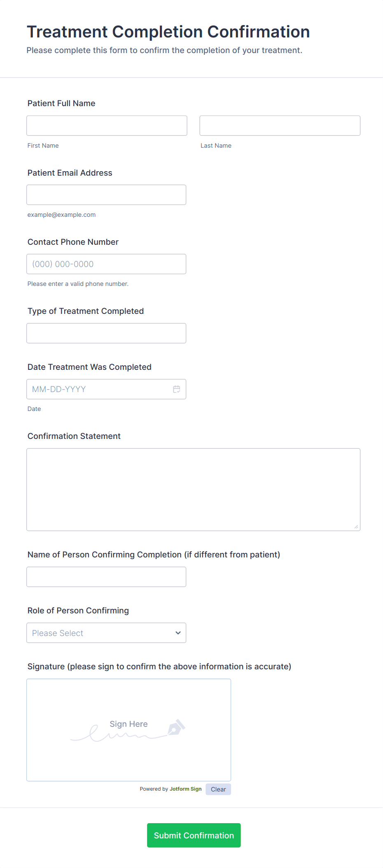This screenshot has height=868, width=383.
Task: Focus the Type of Treatment Completed field
Action: (x=106, y=333)
